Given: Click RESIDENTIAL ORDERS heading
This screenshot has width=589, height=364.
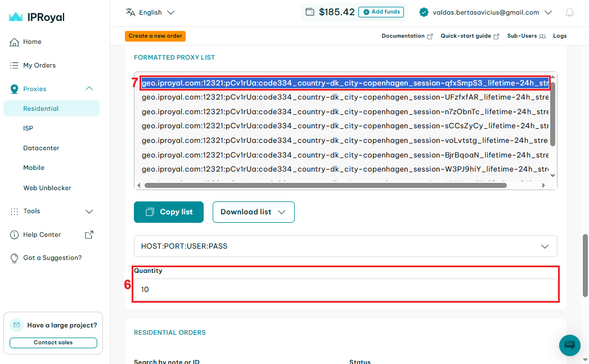Looking at the screenshot, I should point(170,333).
